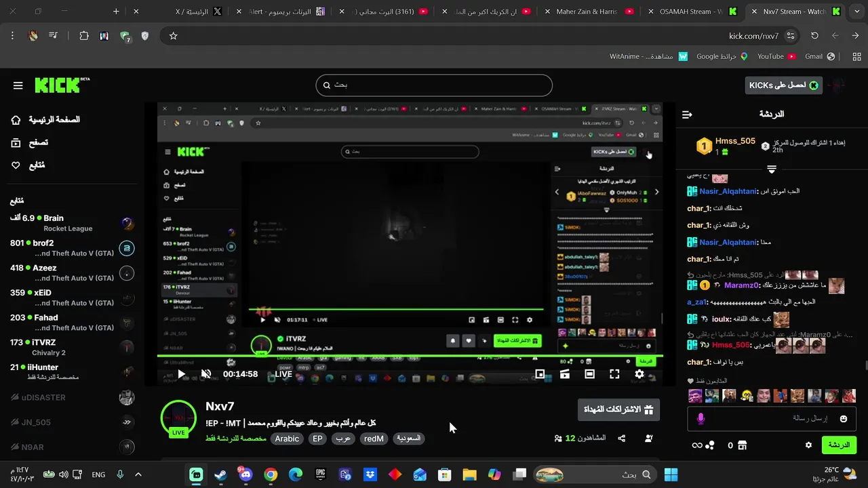Send message with the green chat button

click(x=839, y=445)
